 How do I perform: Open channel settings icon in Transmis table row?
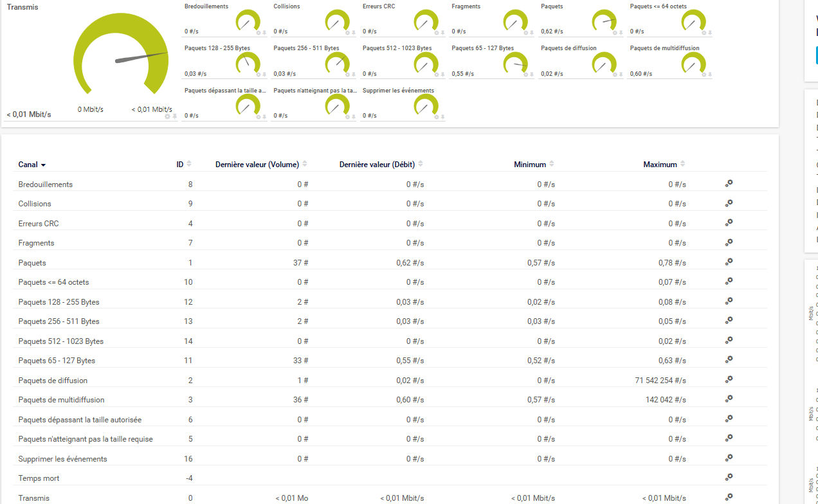click(729, 498)
